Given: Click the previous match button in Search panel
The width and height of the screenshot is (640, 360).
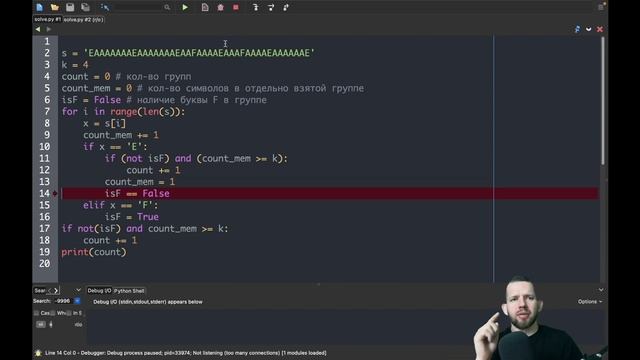Looking at the screenshot, I should [40, 324].
